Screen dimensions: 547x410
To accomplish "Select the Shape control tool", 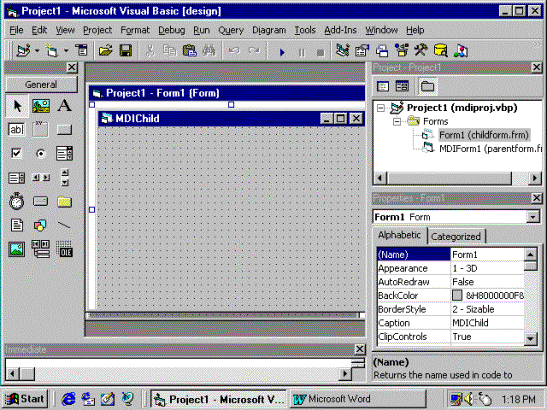I will [x=40, y=226].
